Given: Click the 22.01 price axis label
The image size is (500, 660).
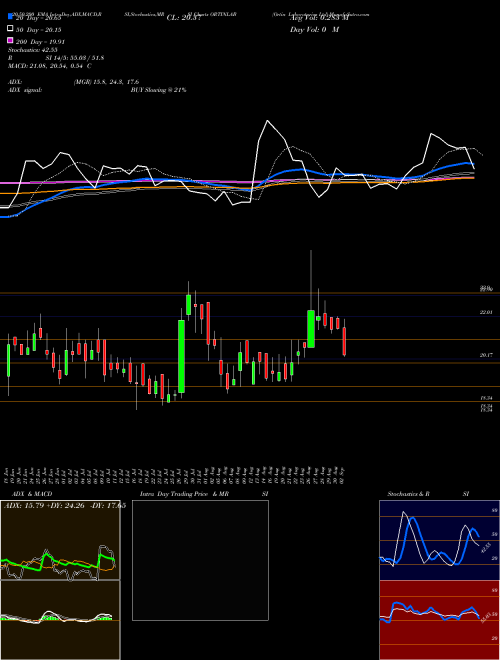Looking at the screenshot, I should point(486,312).
